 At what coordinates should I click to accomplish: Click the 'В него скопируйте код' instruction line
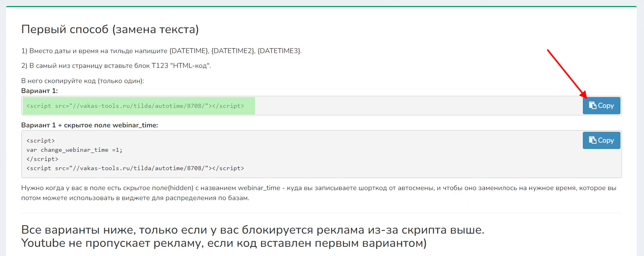coord(82,81)
